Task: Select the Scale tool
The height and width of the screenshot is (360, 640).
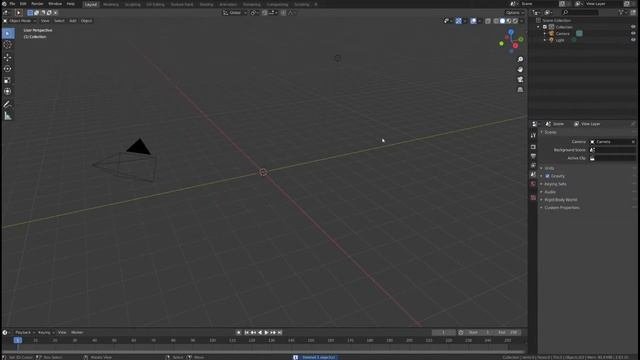Action: [8, 80]
